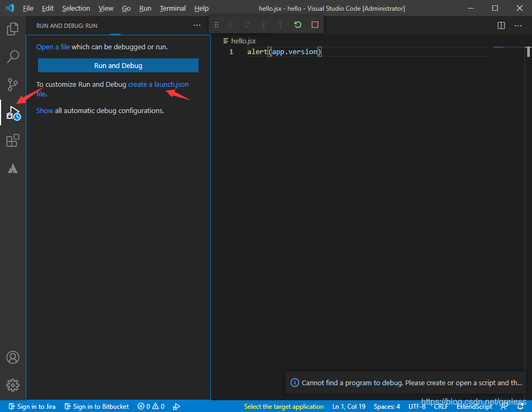Open errors and warnings count in status bar
The width and height of the screenshot is (532, 412).
151,407
